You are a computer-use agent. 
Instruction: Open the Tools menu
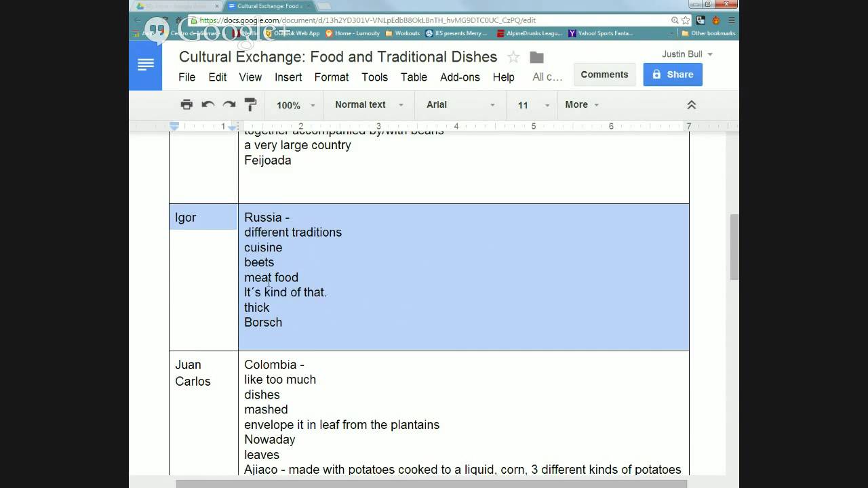click(x=374, y=77)
